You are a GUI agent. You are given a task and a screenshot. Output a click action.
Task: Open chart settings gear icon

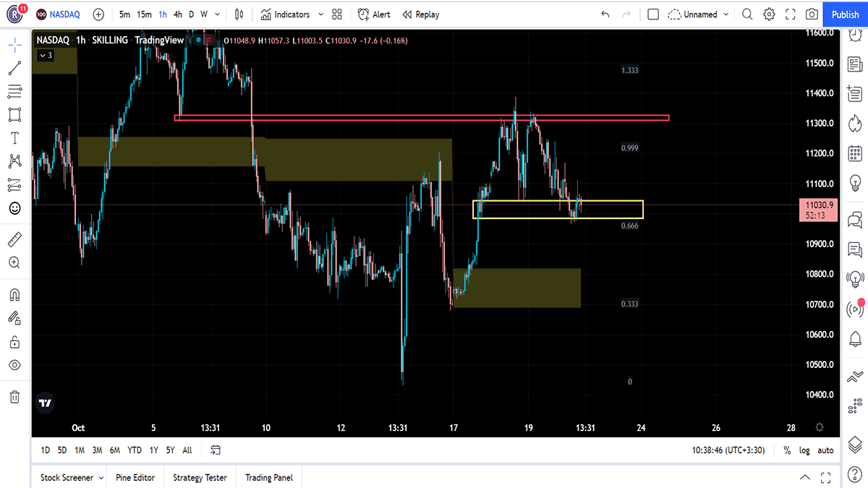point(769,14)
